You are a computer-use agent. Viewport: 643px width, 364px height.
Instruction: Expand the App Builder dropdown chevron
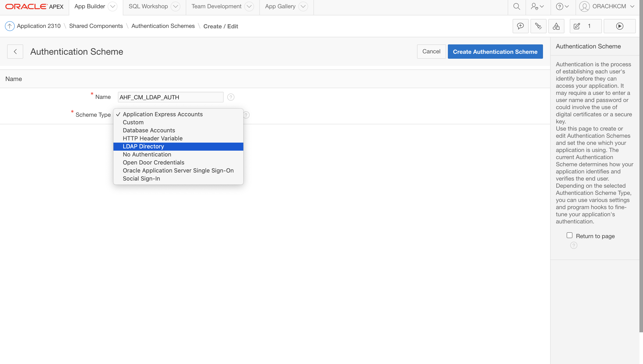point(113,6)
